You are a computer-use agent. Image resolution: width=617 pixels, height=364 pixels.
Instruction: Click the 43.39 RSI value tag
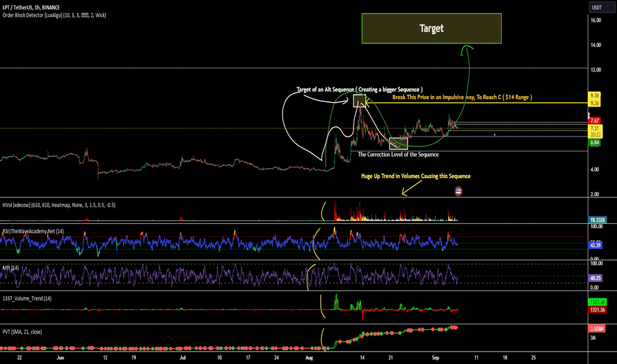(595, 245)
